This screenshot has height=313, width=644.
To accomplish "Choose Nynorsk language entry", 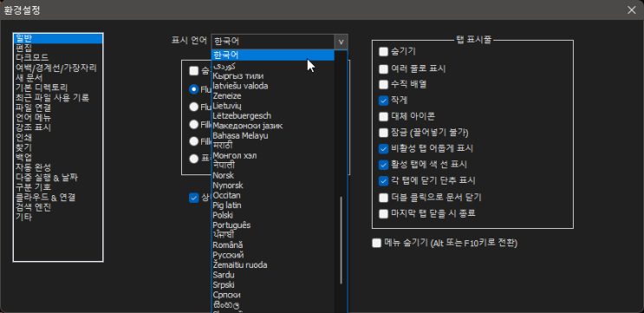I will (273, 186).
